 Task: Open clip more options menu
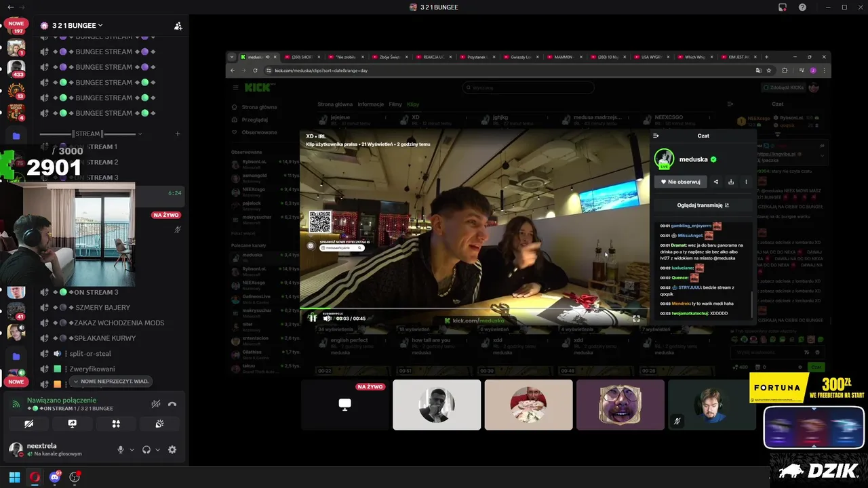point(746,182)
